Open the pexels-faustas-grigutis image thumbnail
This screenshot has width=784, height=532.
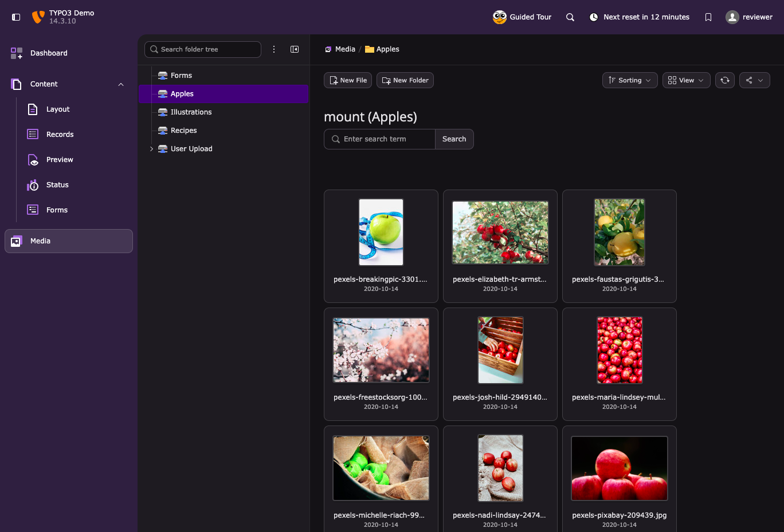pos(620,232)
